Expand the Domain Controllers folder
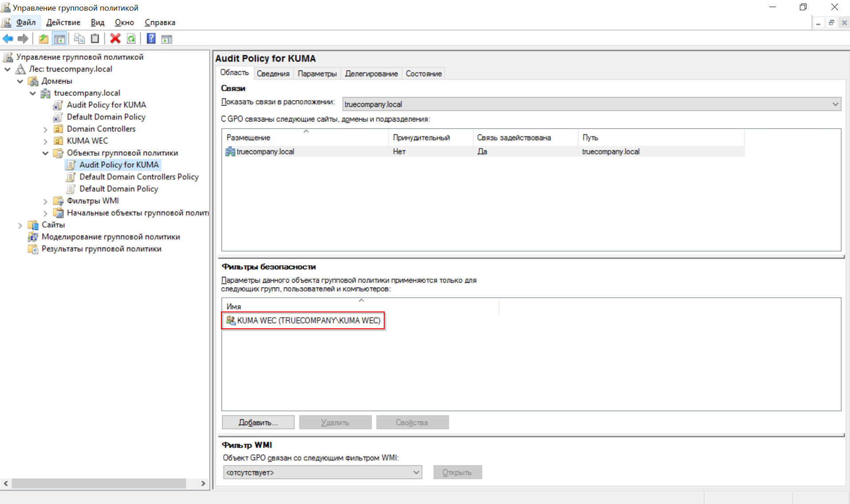Viewport: 850px width, 504px height. click(45, 129)
